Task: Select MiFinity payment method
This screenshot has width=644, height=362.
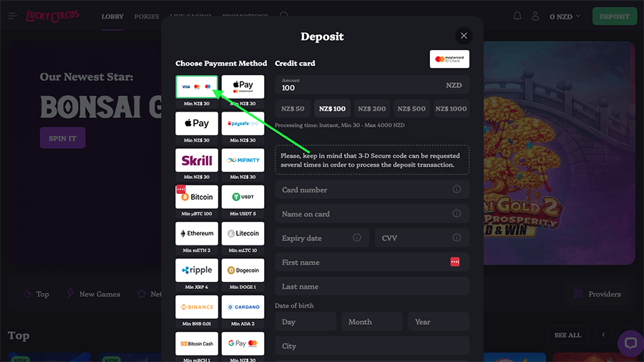Action: coord(243,160)
